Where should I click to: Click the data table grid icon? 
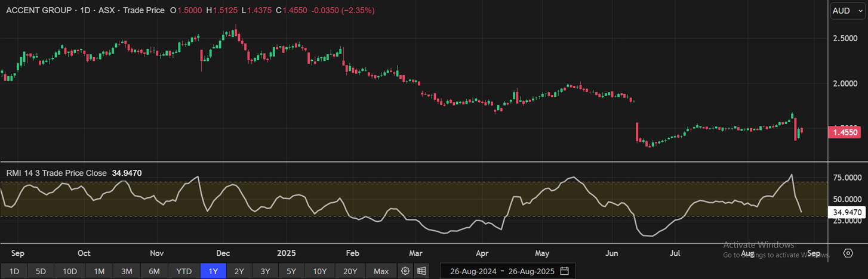[421, 271]
